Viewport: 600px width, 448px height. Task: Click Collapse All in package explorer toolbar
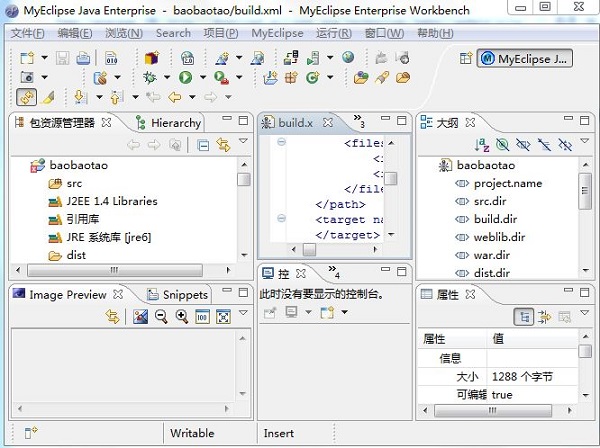point(203,145)
